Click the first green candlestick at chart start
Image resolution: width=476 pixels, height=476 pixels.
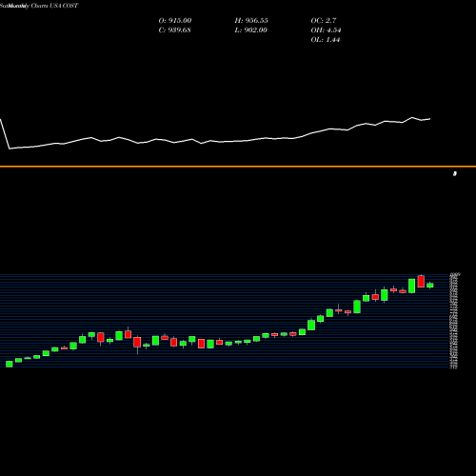10,364
